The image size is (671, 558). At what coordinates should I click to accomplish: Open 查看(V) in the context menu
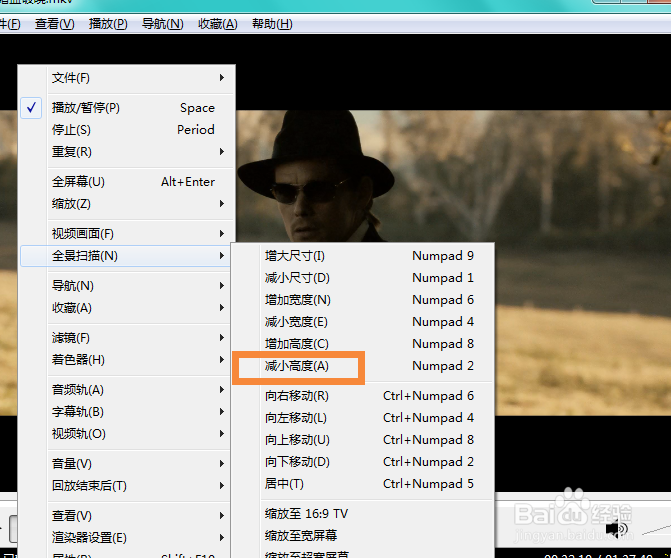click(x=125, y=516)
